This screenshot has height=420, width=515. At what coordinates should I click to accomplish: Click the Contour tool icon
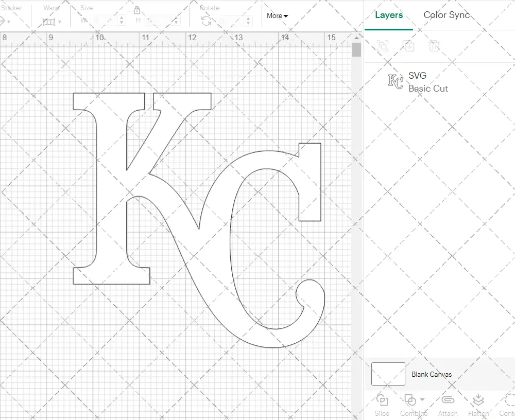pos(510,400)
